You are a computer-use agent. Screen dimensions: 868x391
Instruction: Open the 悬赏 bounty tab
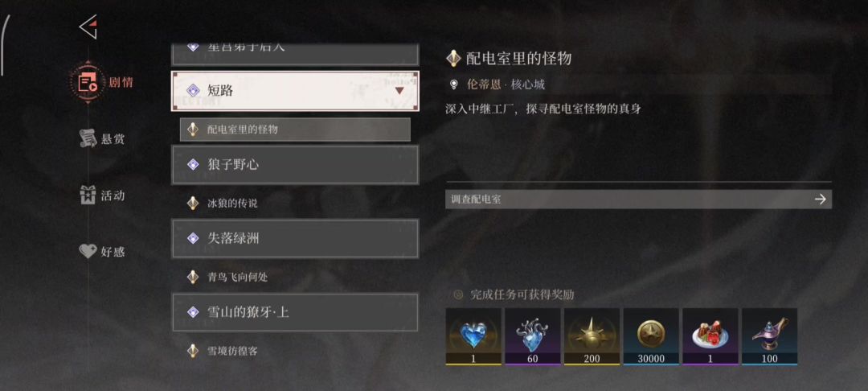tap(102, 138)
